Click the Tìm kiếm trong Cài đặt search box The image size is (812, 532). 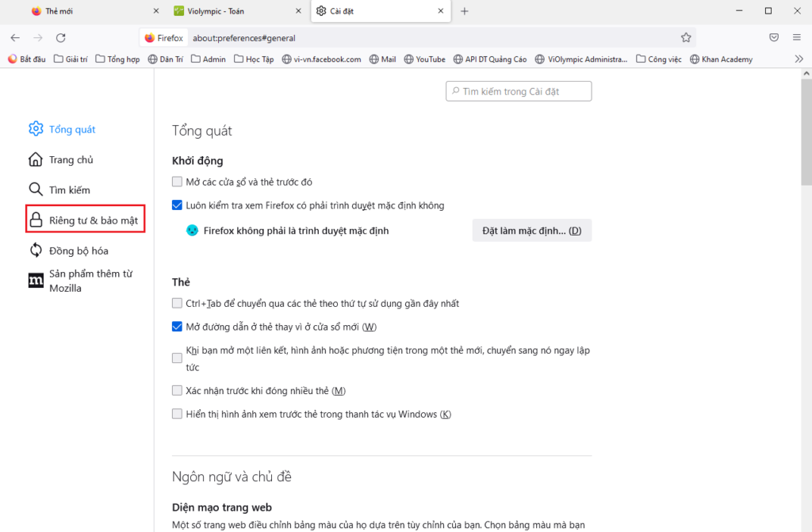pos(519,91)
